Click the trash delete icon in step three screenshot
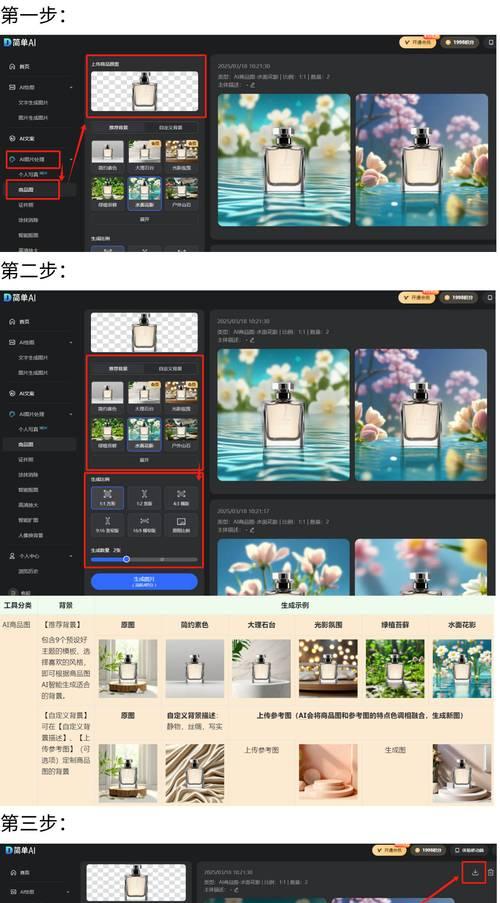The width and height of the screenshot is (500, 903). [491, 872]
